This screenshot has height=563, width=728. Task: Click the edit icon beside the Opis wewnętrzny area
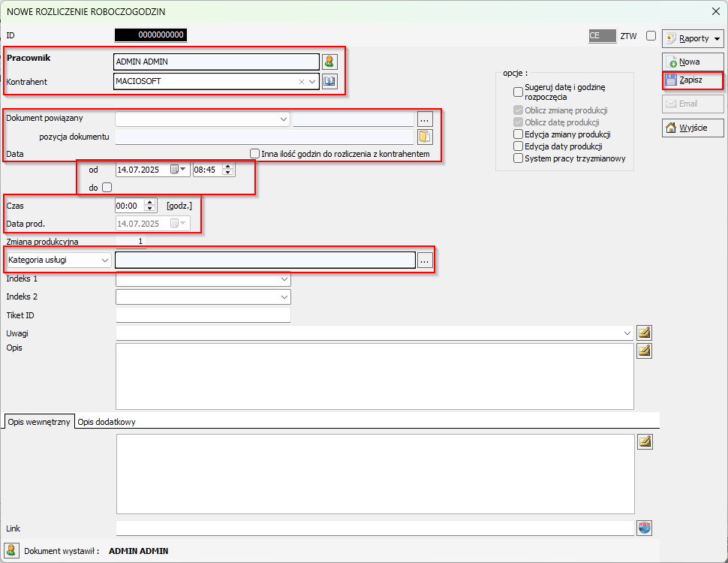click(x=644, y=441)
